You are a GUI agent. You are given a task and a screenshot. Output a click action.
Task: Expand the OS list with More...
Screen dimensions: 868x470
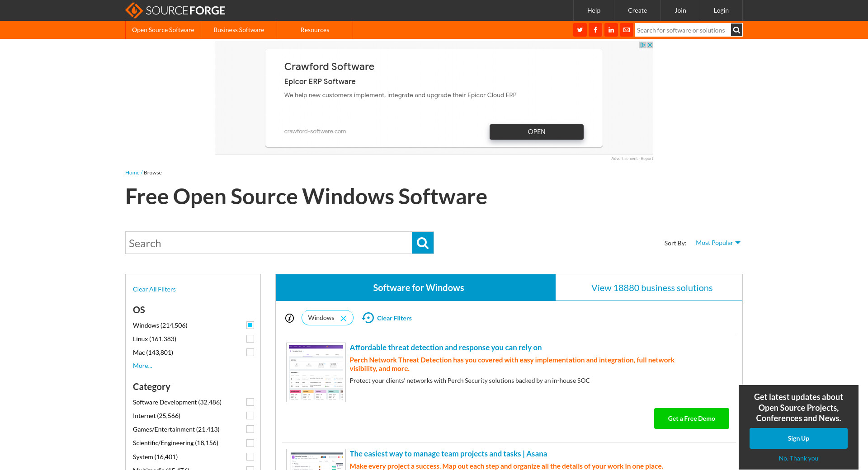142,366
